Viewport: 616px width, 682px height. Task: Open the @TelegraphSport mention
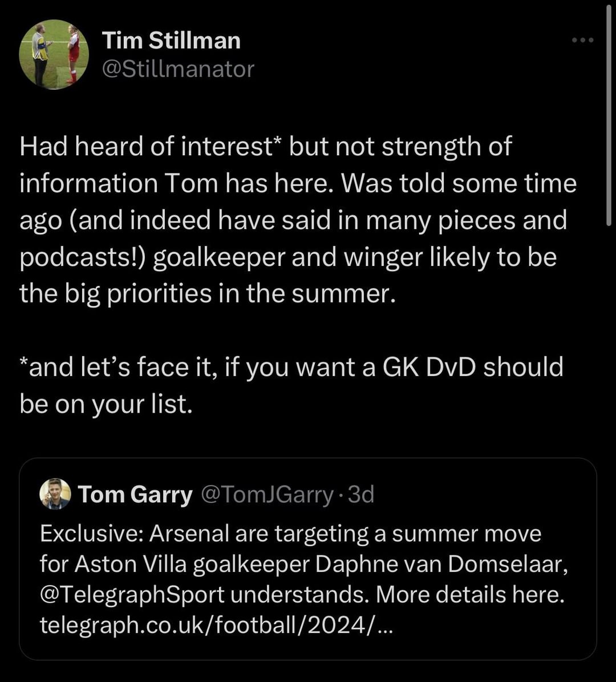[132, 594]
